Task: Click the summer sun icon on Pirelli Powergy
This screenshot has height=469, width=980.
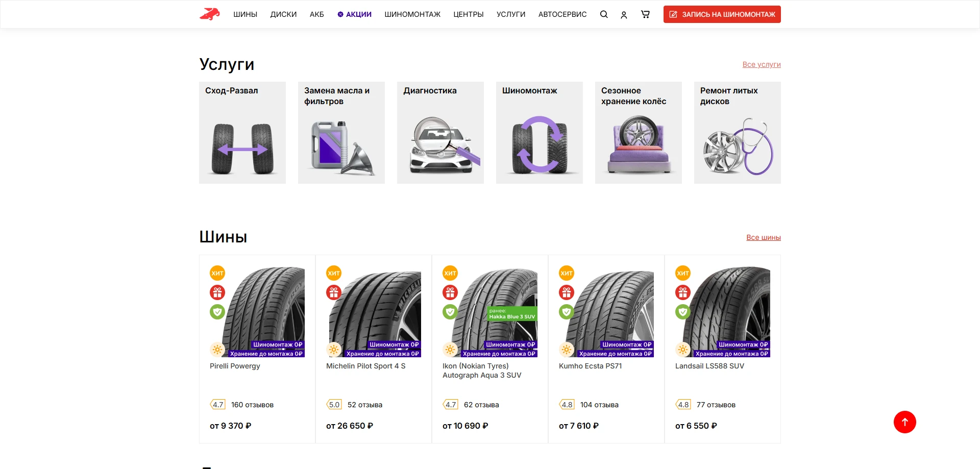Action: point(217,350)
